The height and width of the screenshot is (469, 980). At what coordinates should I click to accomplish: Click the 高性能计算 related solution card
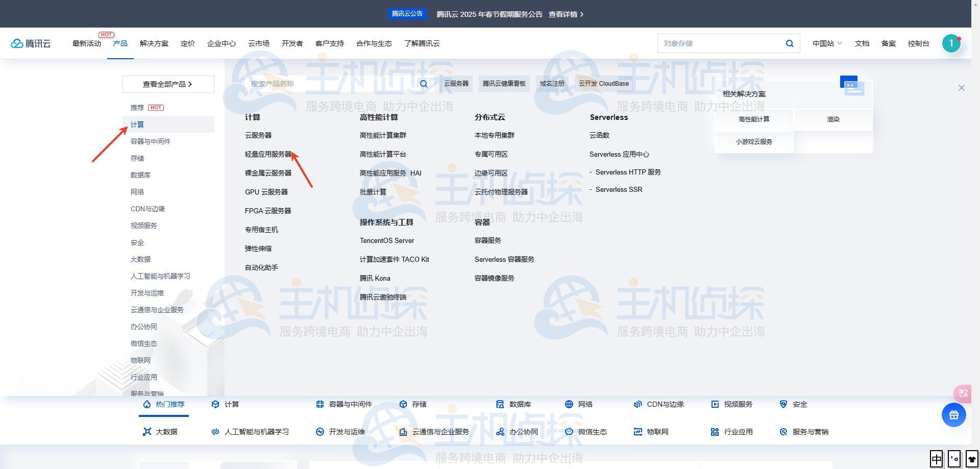pos(754,119)
